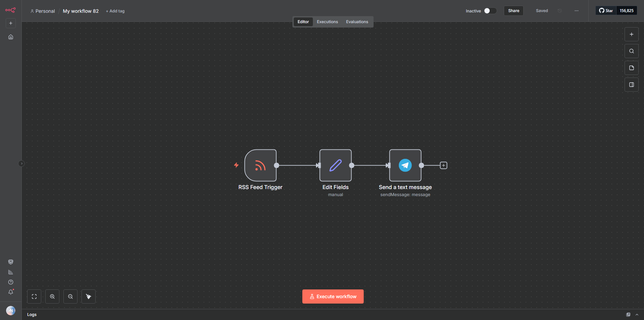Click the plus connector after the Telegram node
Image resolution: width=644 pixels, height=320 pixels.
[443, 165]
